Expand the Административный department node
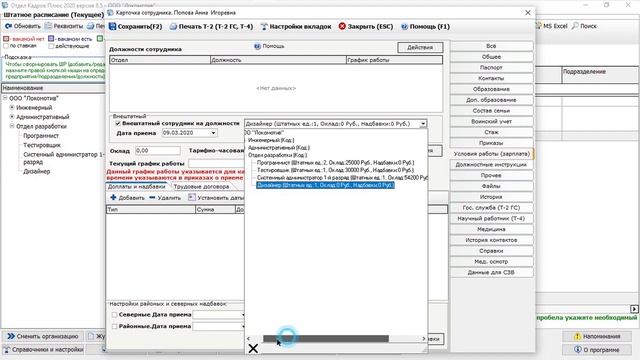The width and height of the screenshot is (640, 360). pos(12,117)
